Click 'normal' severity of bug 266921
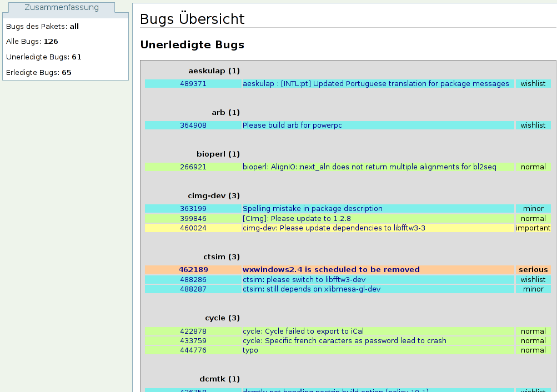Image resolution: width=557 pixels, height=392 pixels. [533, 167]
